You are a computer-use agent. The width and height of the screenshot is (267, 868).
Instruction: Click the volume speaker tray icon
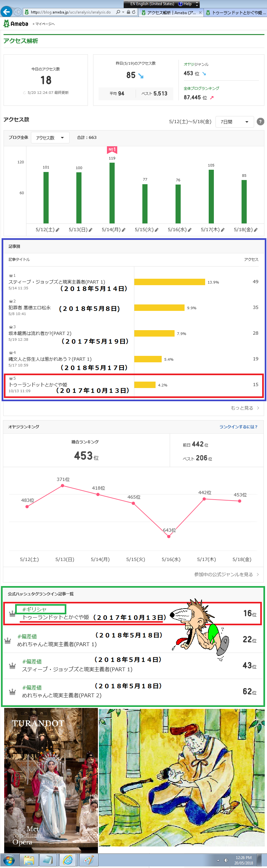[x=226, y=860]
